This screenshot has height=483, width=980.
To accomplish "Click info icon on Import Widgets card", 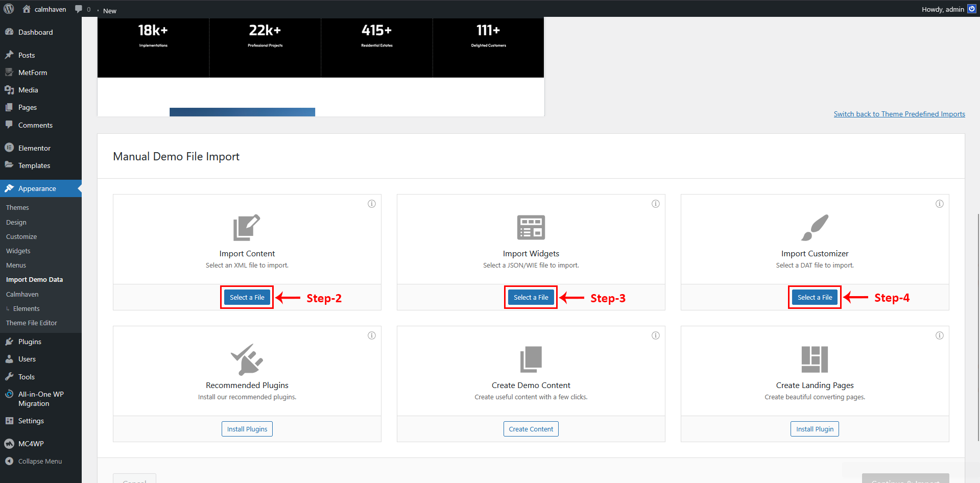I will pos(656,204).
